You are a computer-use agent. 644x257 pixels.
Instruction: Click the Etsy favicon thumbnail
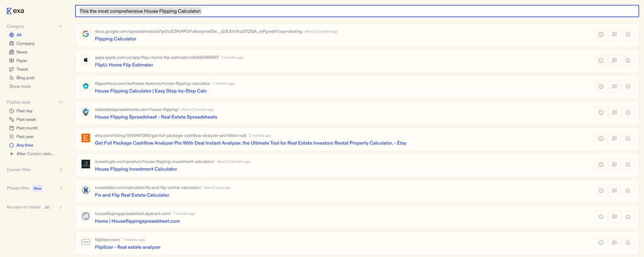point(85,138)
